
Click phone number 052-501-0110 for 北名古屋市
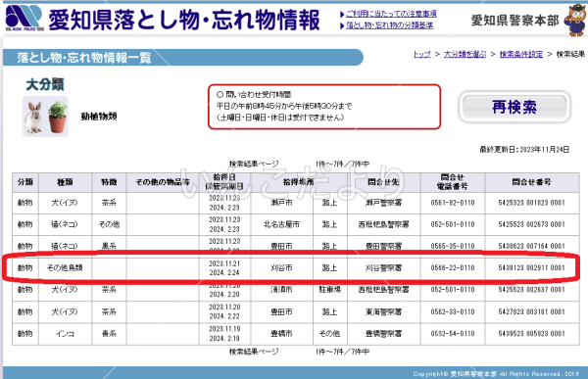pos(453,224)
